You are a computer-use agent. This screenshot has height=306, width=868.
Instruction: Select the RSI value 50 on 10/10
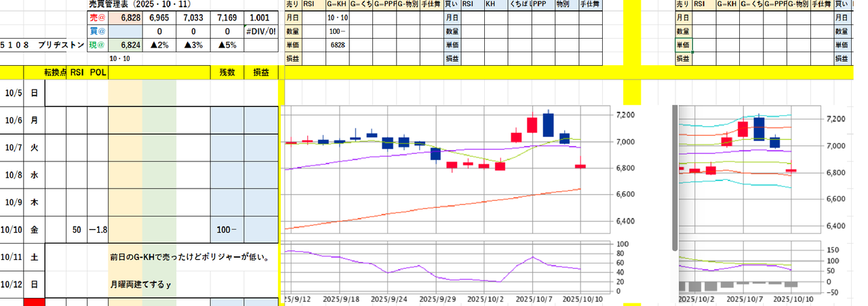pos(77,230)
